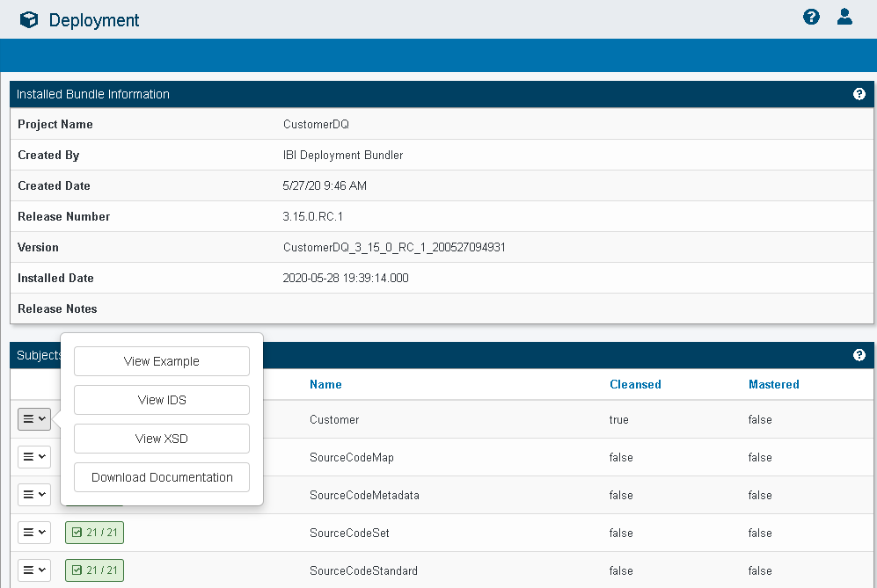Click the Installed Date label
Image resolution: width=877 pixels, height=588 pixels.
pyautogui.click(x=55, y=278)
